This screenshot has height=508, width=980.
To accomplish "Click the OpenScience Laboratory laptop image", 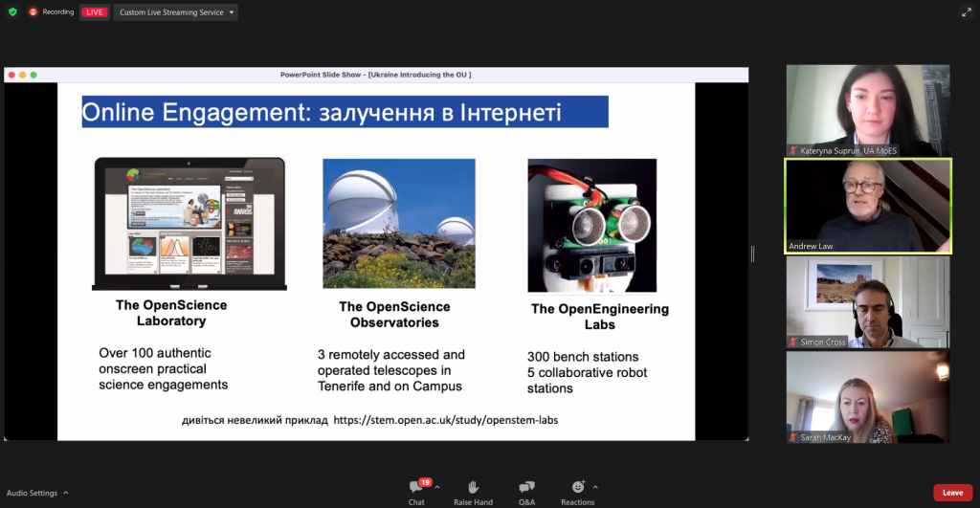I will click(189, 224).
